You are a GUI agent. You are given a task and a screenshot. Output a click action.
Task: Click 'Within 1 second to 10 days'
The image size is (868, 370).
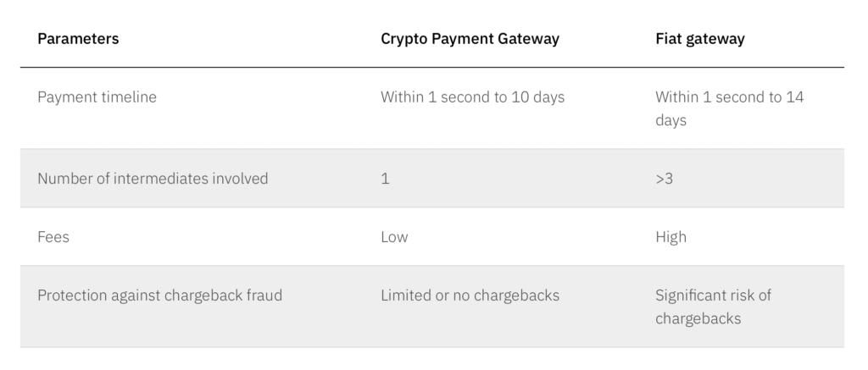[472, 97]
